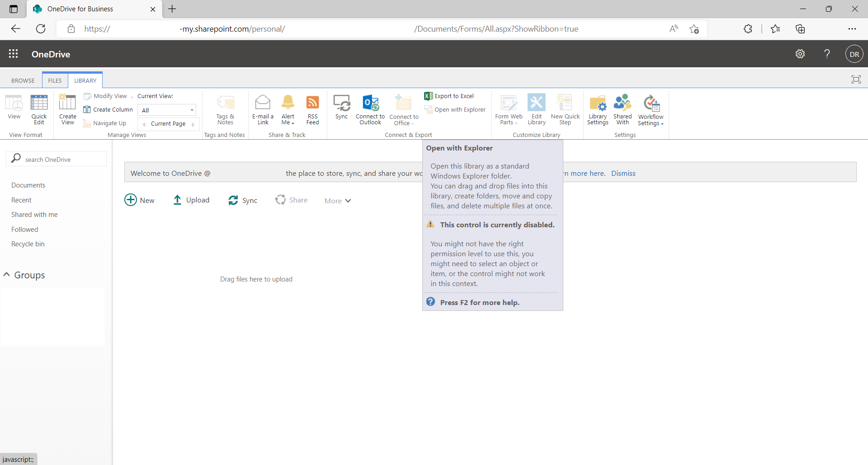Click Open with Explorer in ribbon
The image size is (868, 465).
pyautogui.click(x=455, y=109)
